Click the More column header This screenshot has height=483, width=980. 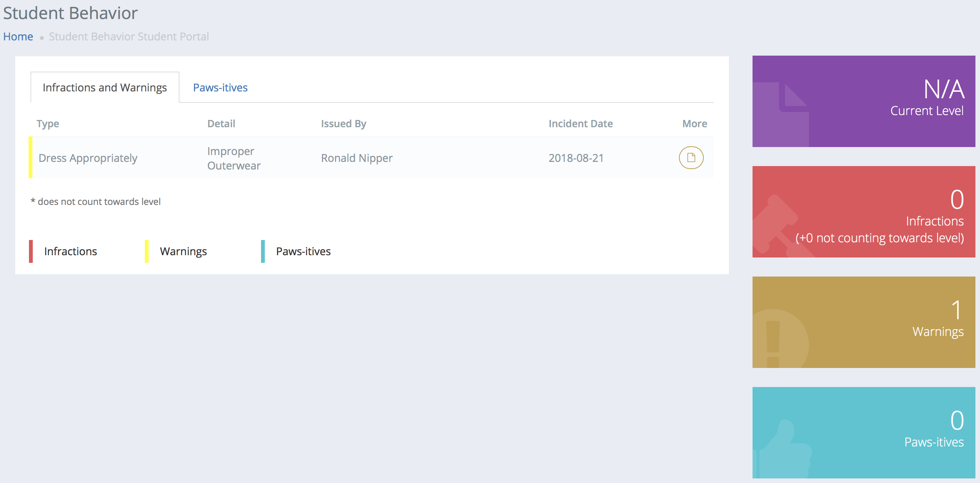[x=695, y=124]
